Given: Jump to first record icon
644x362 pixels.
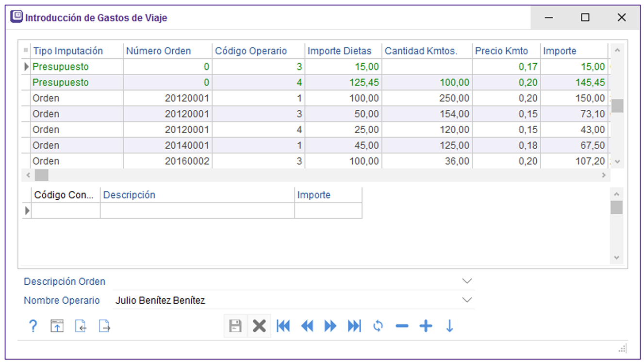Looking at the screenshot, I should [283, 326].
